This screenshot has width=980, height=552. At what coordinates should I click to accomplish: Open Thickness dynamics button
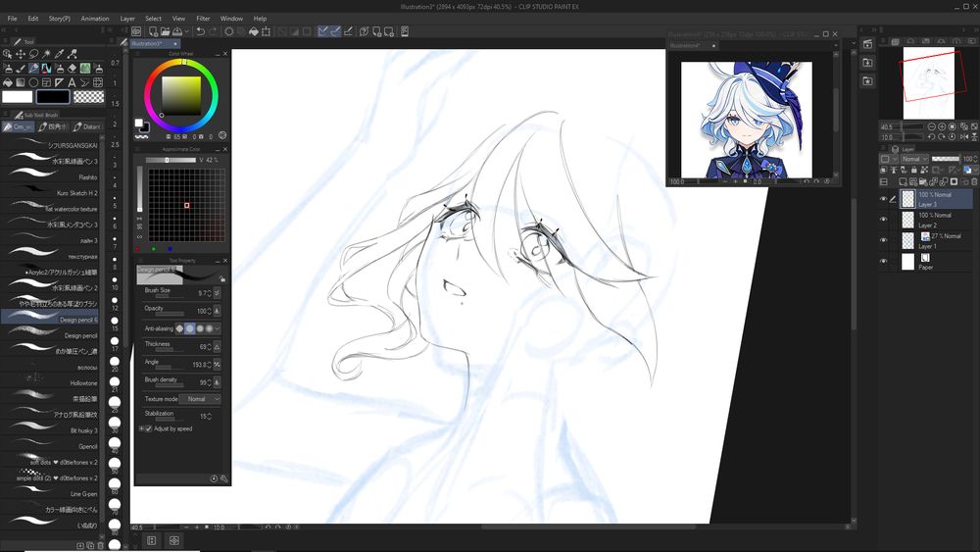pos(217,346)
